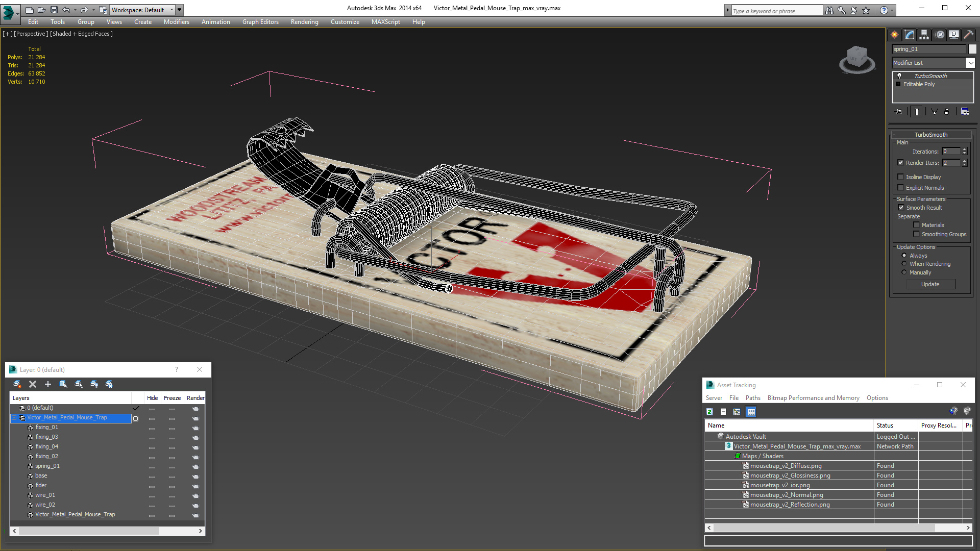The width and height of the screenshot is (980, 551).
Task: Open quick access toolbar customize arrow
Action: point(180,10)
